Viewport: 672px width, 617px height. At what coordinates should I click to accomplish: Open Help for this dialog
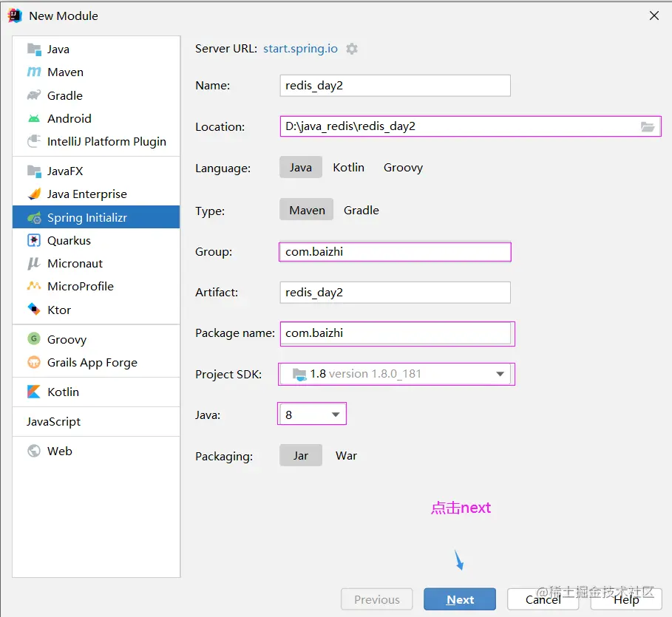click(x=626, y=599)
